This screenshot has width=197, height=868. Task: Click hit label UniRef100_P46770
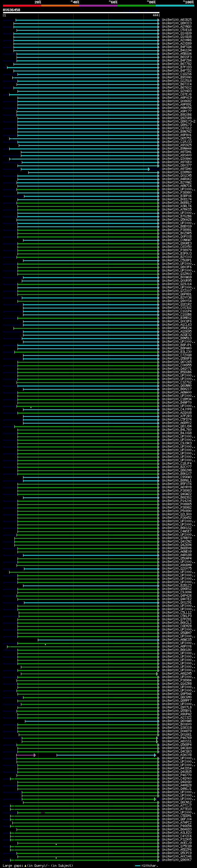coord(176,775)
